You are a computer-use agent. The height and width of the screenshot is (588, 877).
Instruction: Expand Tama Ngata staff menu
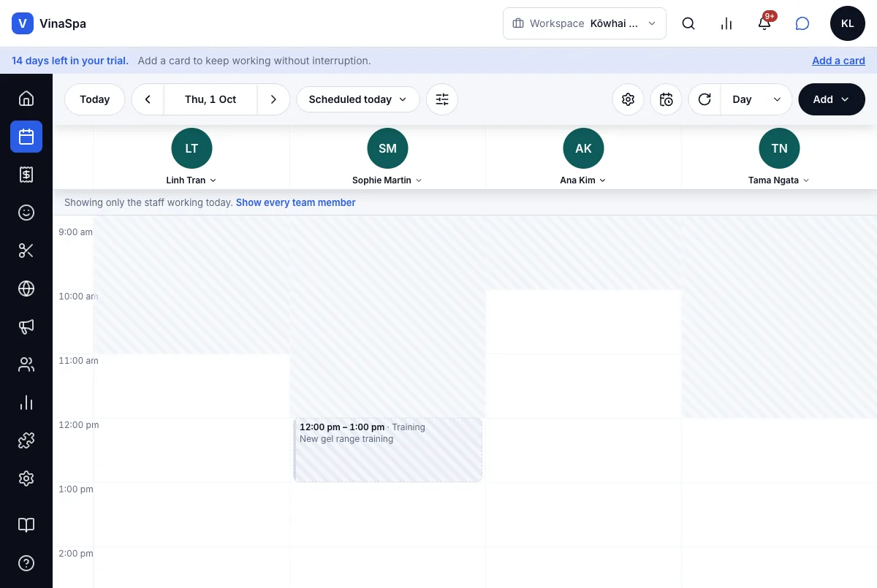(x=779, y=180)
